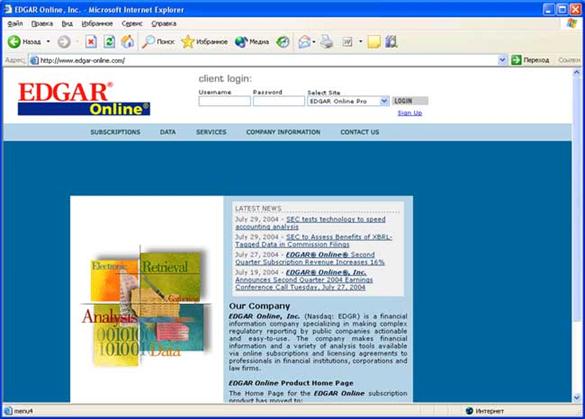Open the Mail envelope icon
Screen dimensions: 585x419
click(304, 41)
